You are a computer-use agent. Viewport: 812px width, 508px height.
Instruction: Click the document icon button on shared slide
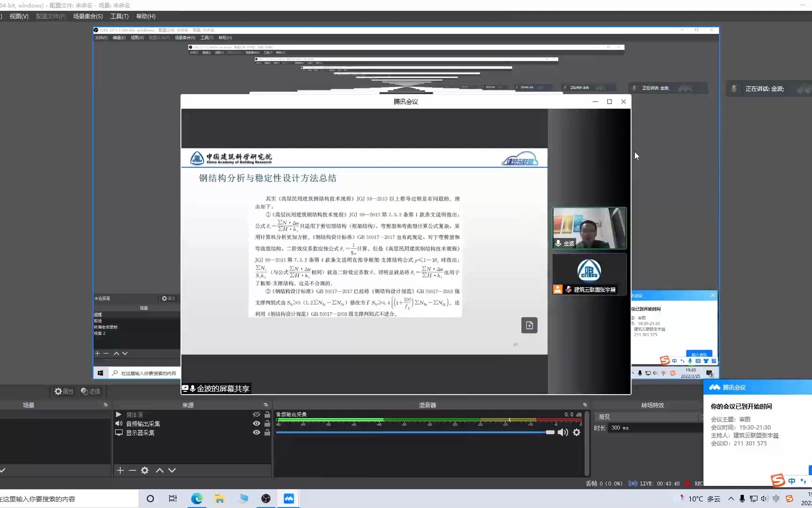(529, 325)
